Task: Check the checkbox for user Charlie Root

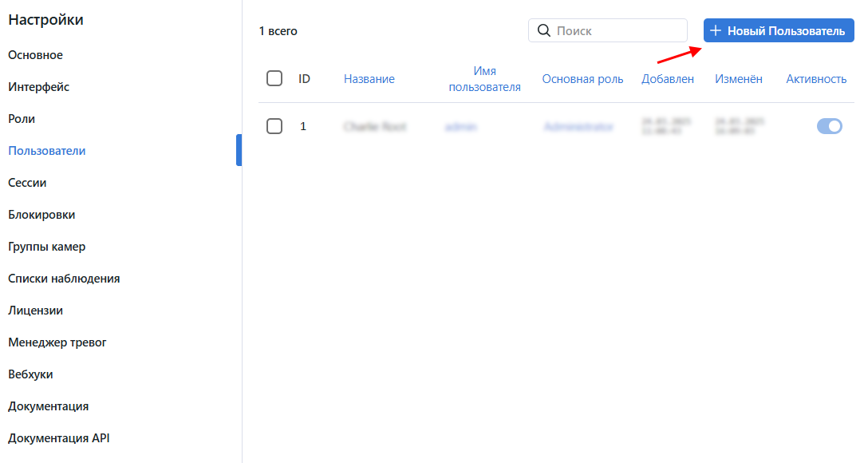Action: pyautogui.click(x=274, y=125)
